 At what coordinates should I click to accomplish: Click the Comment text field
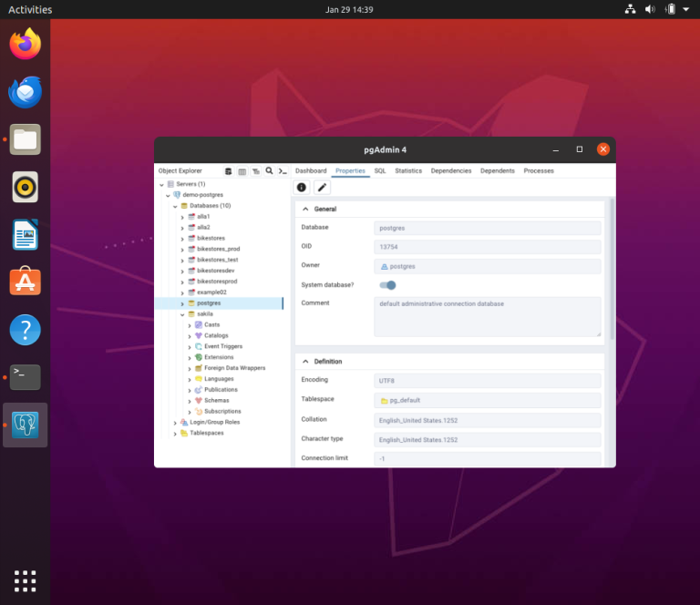tap(488, 316)
